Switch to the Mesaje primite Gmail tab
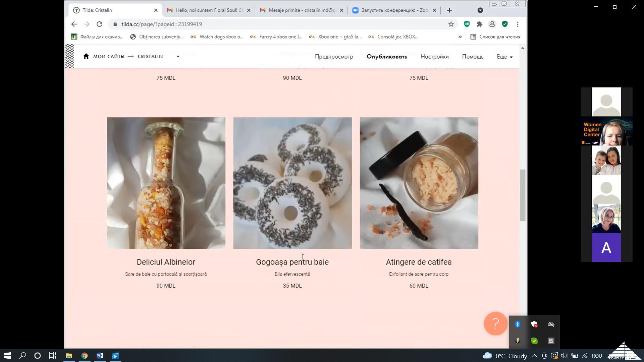Screen dimensions: 644x362 point(301,10)
